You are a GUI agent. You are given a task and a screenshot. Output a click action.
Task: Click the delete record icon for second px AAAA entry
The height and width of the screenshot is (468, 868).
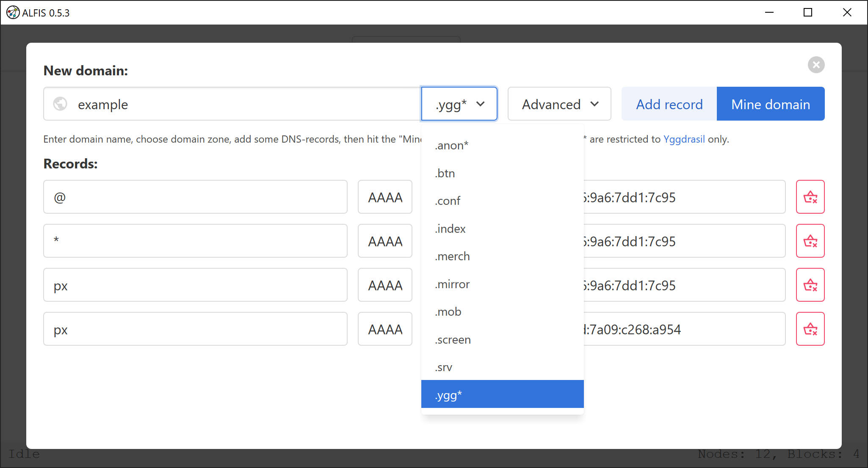tap(811, 329)
